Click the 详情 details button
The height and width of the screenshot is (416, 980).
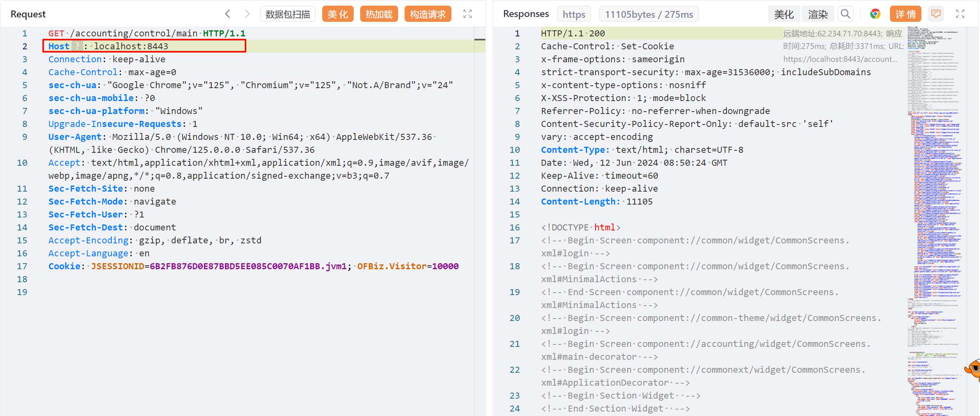(905, 14)
